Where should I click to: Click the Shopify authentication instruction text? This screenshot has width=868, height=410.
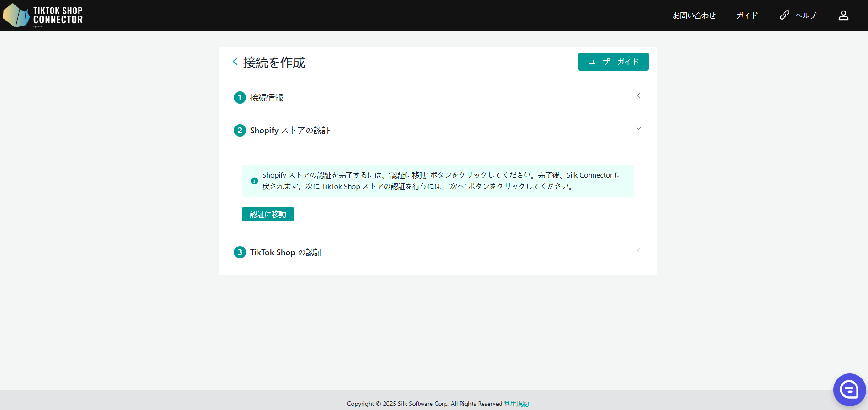coord(442,181)
